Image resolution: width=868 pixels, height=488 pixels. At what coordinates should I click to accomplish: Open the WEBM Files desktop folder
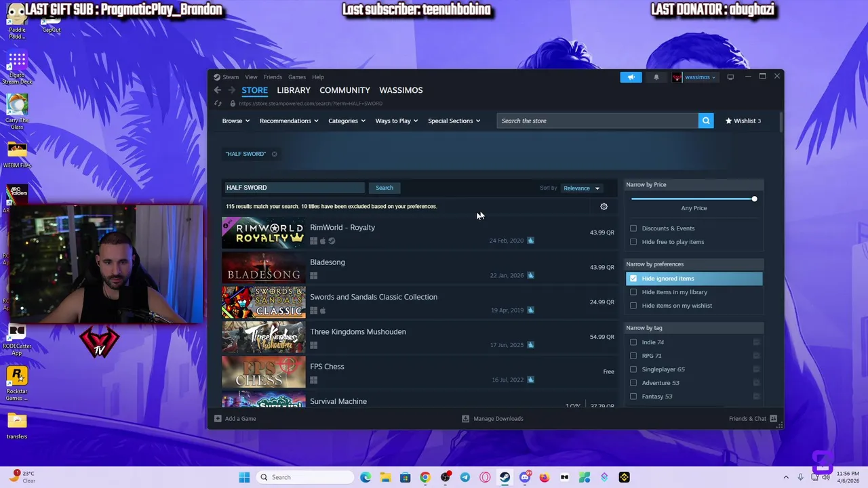point(17,155)
